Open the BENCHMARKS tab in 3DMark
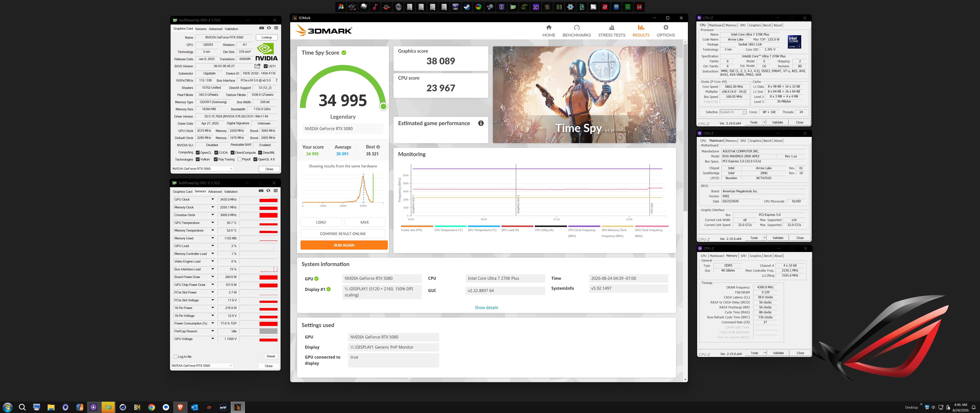 pos(577,31)
